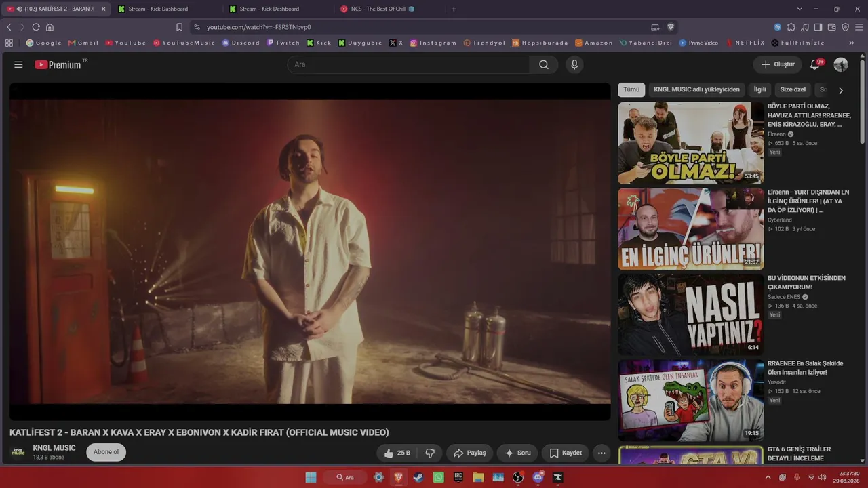
Task: Open the RRAENEE En Salak Şekilde video title
Action: (806, 368)
